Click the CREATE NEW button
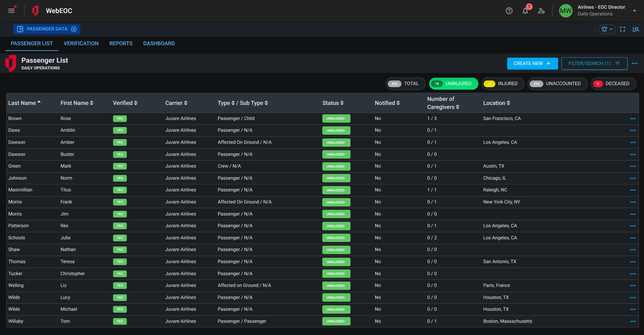The width and height of the screenshot is (644, 335). point(532,63)
